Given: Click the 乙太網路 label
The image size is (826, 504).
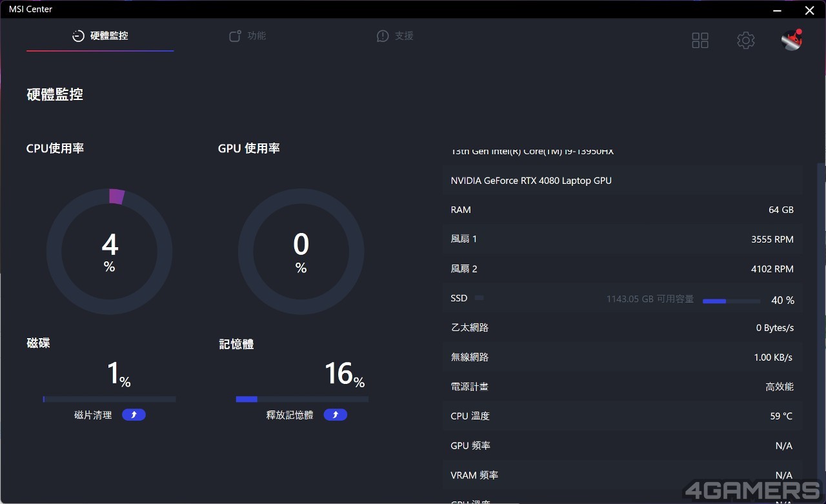Looking at the screenshot, I should pos(470,328).
